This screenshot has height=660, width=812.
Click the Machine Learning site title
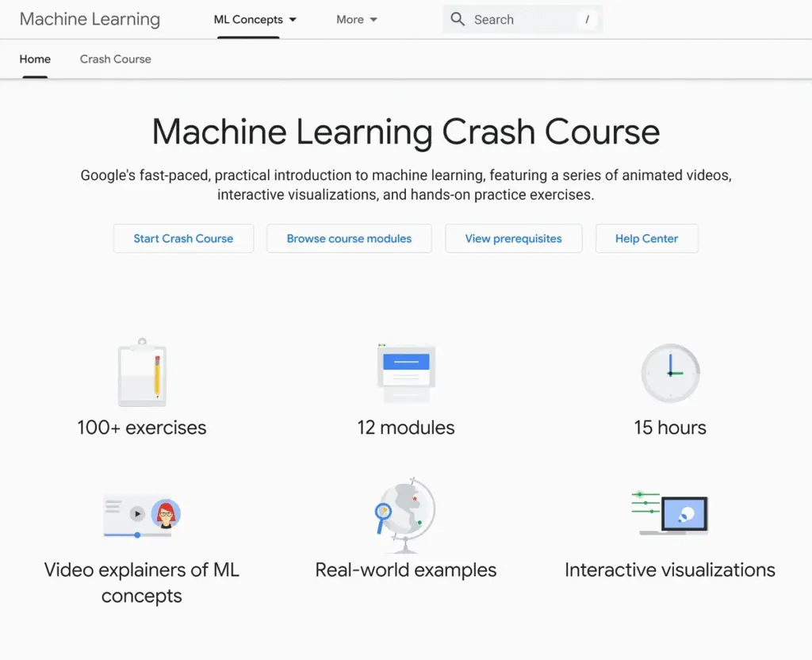90,19
